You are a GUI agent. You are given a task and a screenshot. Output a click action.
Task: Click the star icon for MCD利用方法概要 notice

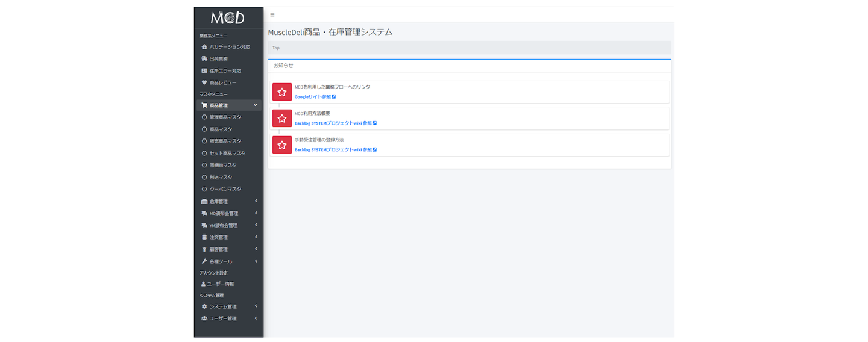tap(282, 118)
